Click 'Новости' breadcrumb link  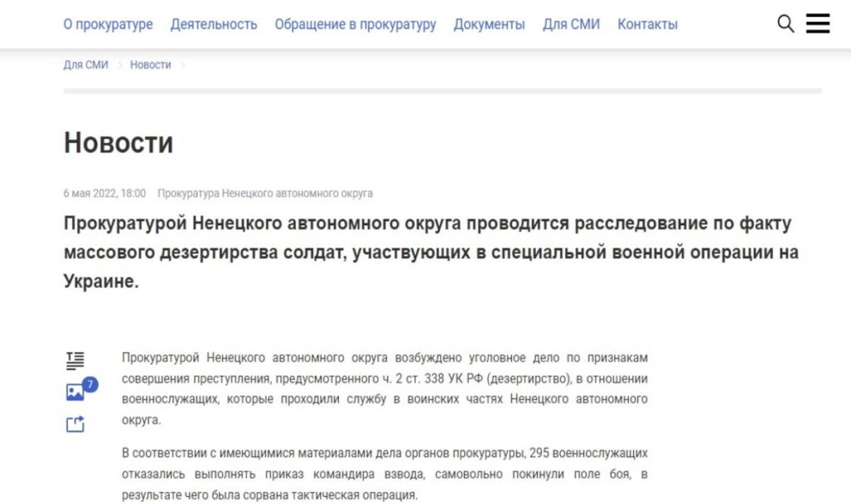150,65
